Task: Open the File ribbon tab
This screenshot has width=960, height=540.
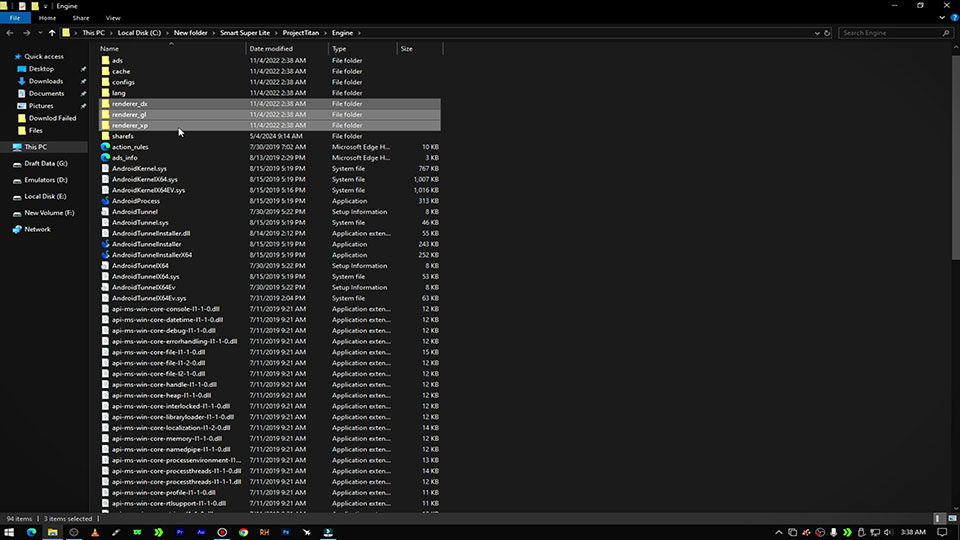Action: 15,18
